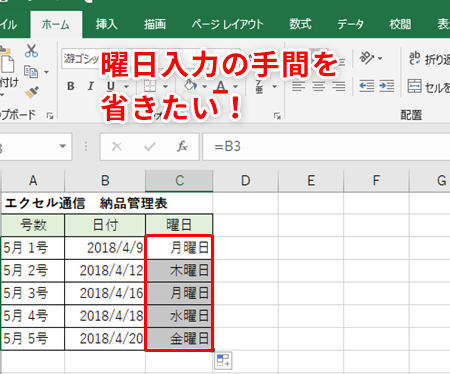This screenshot has height=374, width=450.
Task: Open the データ ribbon tab
Action: 350,24
